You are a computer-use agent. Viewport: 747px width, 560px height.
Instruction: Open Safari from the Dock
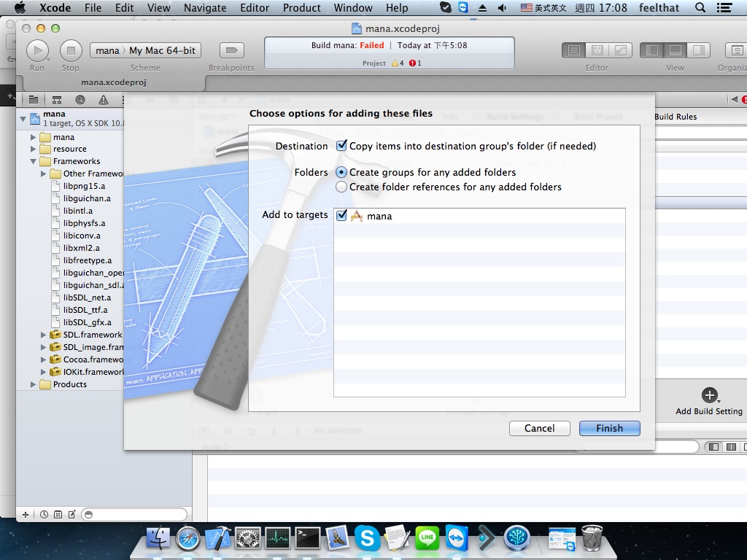pyautogui.click(x=187, y=538)
